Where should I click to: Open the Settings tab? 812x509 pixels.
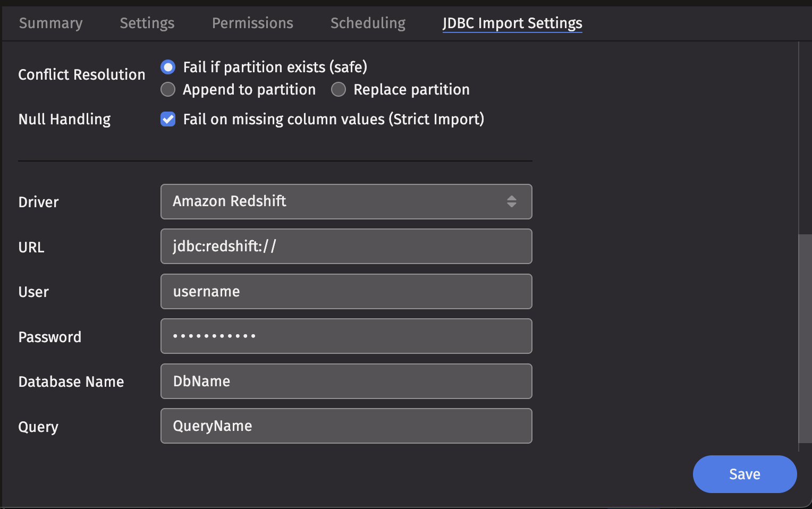147,23
